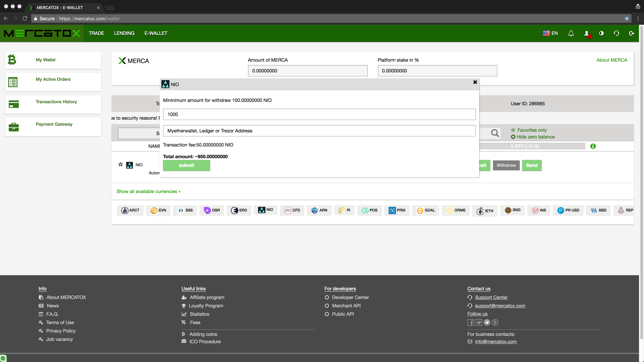Viewport: 644px width, 362px height.
Task: Click the Myetherwallet address input field
Action: (x=319, y=131)
